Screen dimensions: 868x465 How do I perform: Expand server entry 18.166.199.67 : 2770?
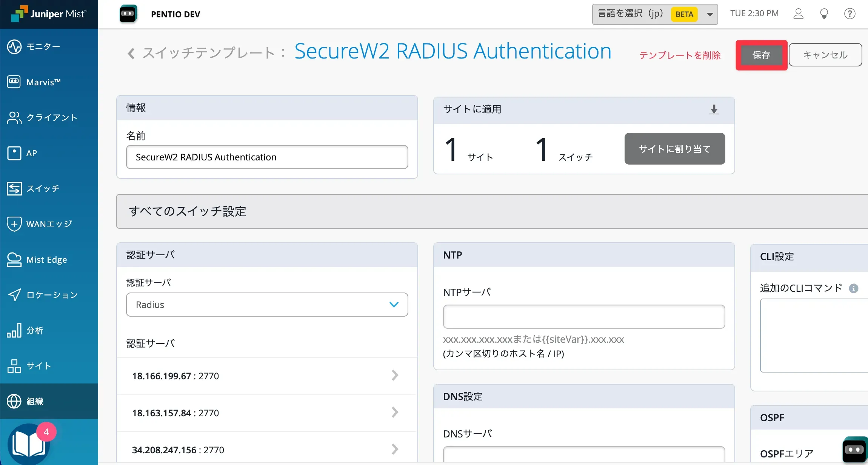(267, 376)
